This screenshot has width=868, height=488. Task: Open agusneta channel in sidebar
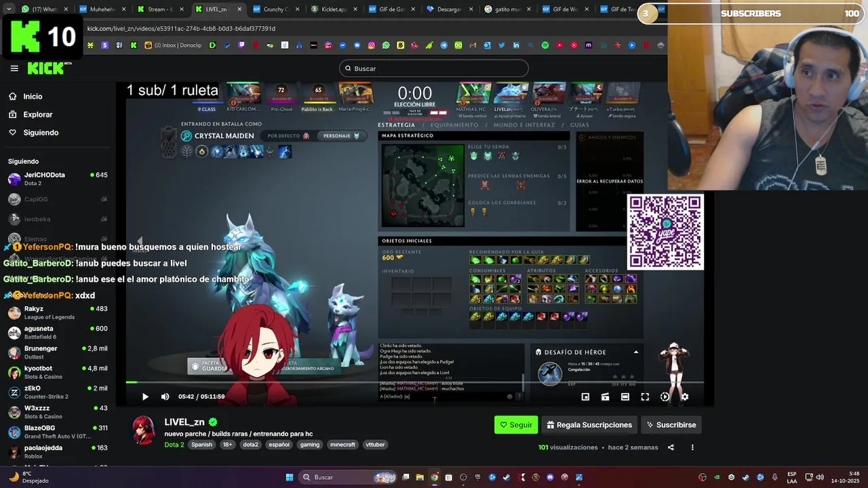(58, 332)
